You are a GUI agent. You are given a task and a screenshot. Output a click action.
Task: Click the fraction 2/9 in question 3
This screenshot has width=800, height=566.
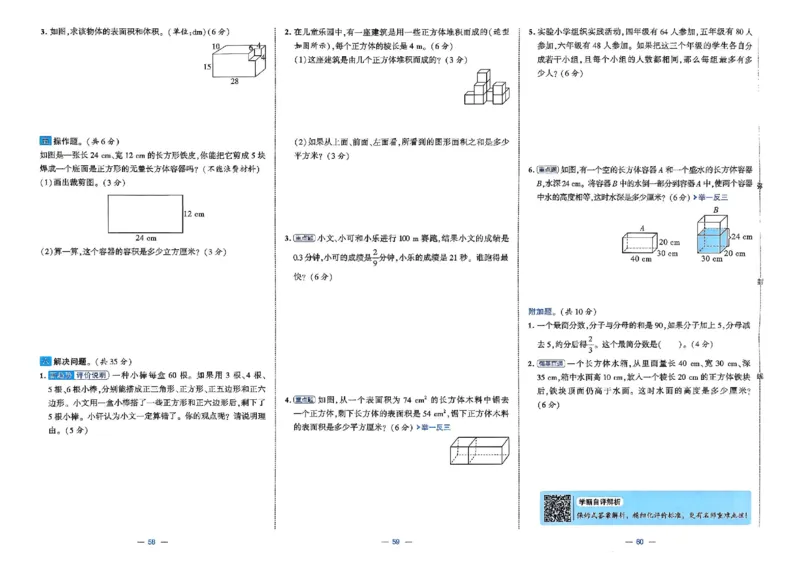point(375,257)
